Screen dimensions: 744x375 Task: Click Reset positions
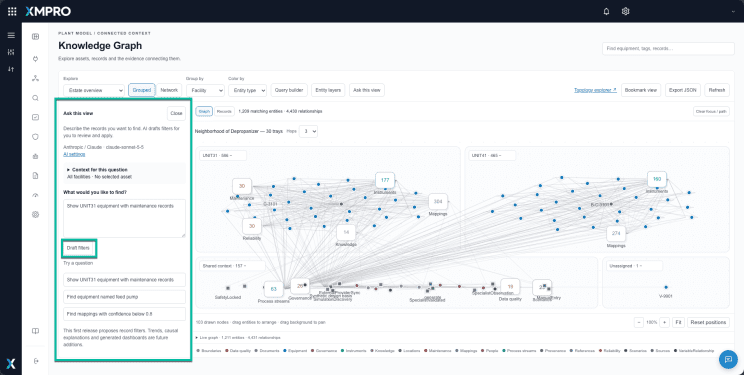click(x=708, y=322)
